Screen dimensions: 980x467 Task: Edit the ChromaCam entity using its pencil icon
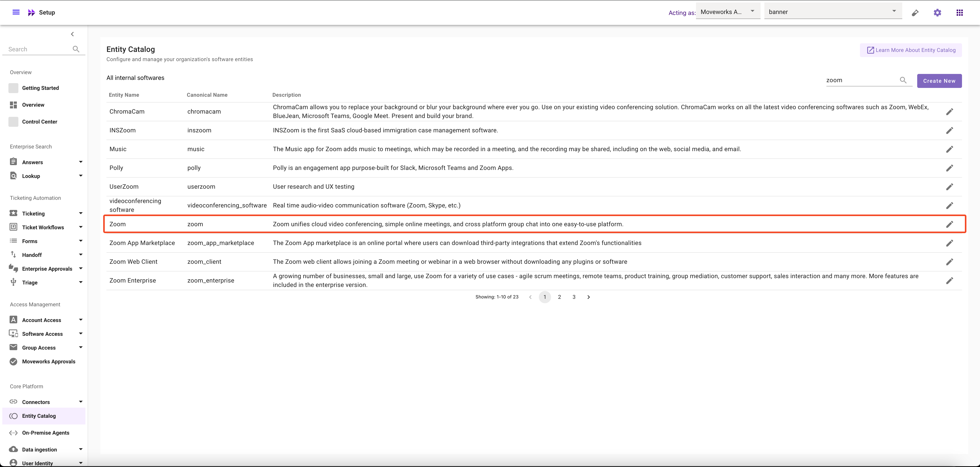(949, 111)
